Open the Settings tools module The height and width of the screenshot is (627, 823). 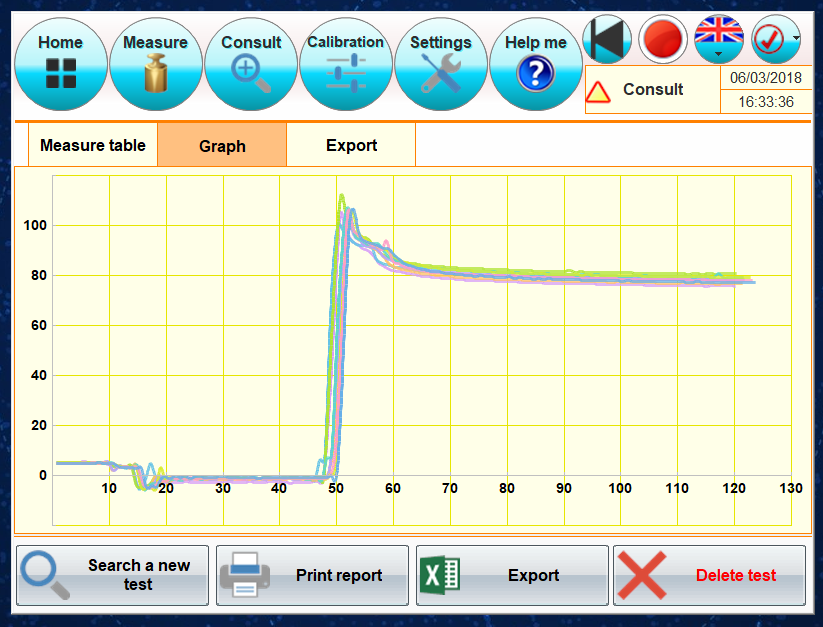(x=441, y=64)
